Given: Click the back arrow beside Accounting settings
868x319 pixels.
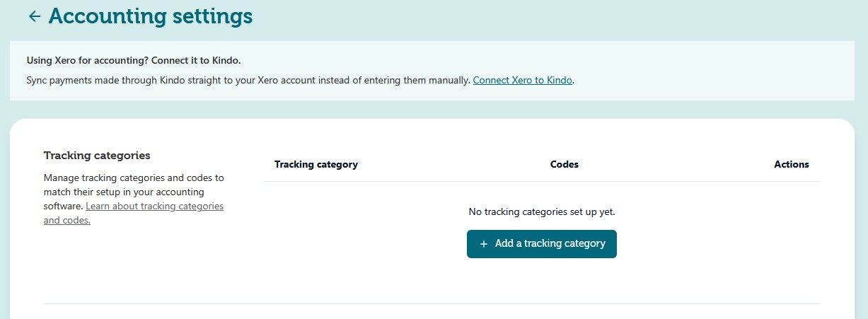Looking at the screenshot, I should tap(34, 16).
